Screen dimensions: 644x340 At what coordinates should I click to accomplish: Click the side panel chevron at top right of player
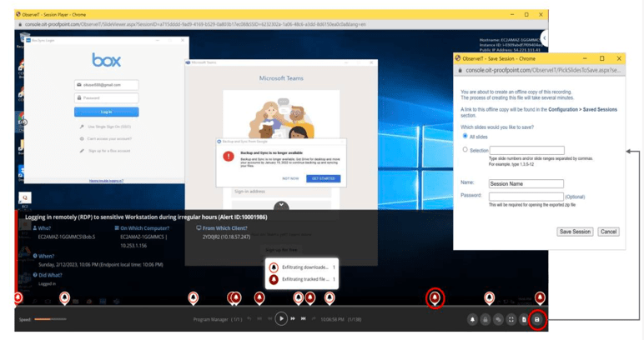tap(544, 38)
